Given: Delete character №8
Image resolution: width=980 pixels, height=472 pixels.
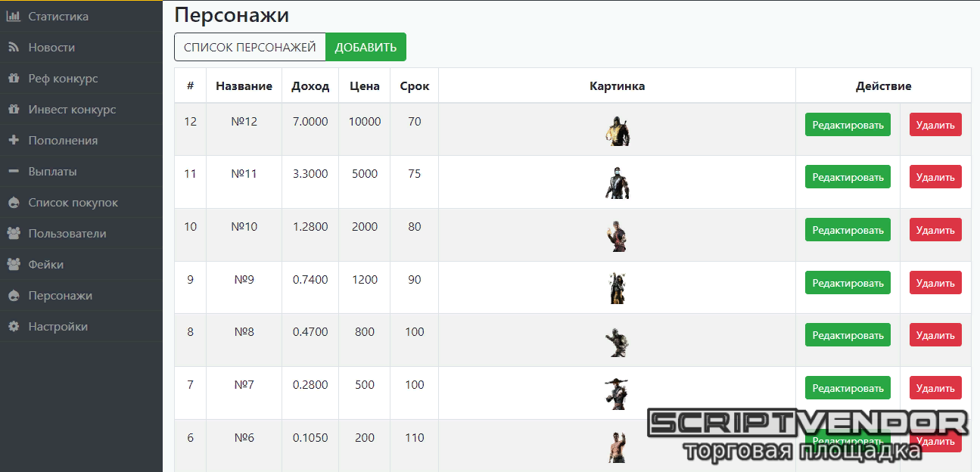Looking at the screenshot, I should point(935,335).
